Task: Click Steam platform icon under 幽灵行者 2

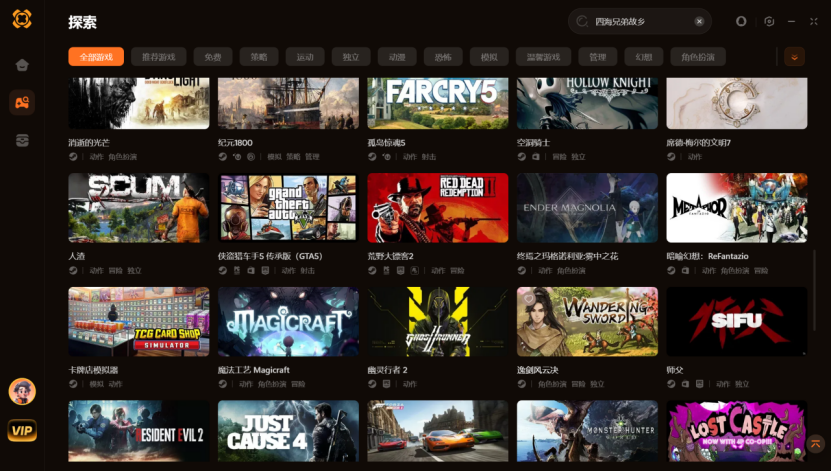Action: point(372,384)
